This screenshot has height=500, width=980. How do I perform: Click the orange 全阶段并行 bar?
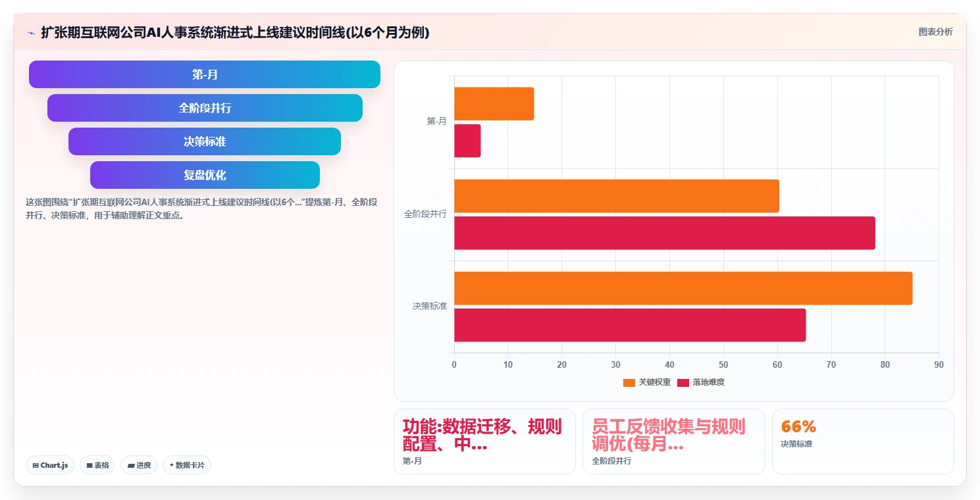click(x=617, y=196)
